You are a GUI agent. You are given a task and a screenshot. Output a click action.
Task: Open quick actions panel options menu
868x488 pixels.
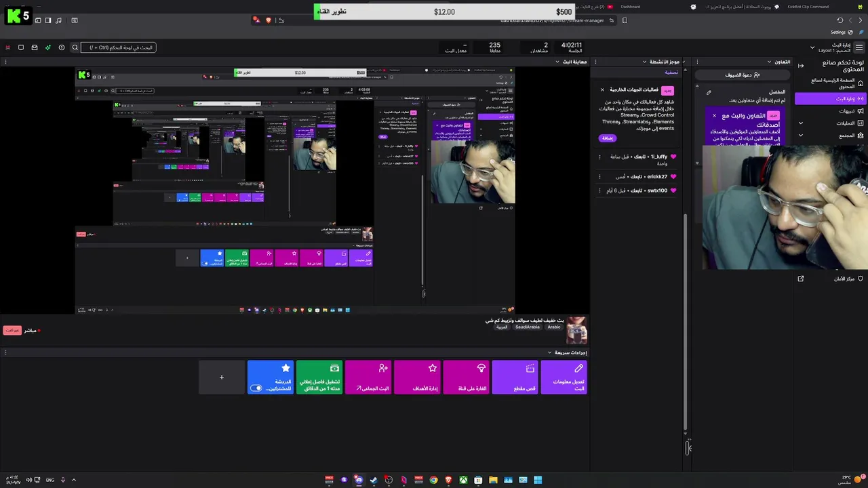tap(5, 352)
